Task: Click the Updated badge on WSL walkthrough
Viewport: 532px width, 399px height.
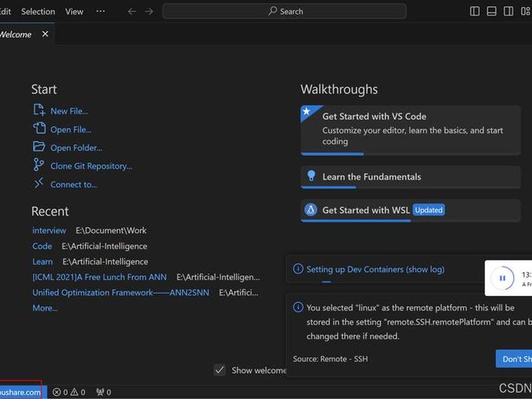Action: coord(428,210)
